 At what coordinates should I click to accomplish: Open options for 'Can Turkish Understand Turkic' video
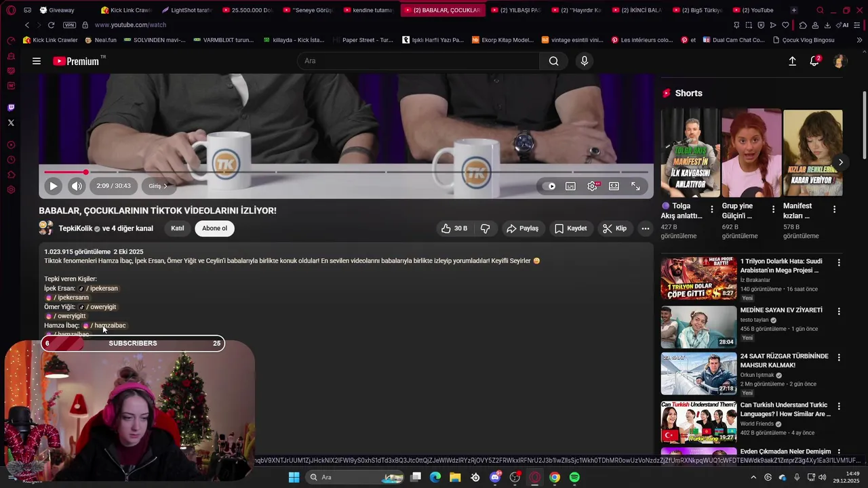839,406
